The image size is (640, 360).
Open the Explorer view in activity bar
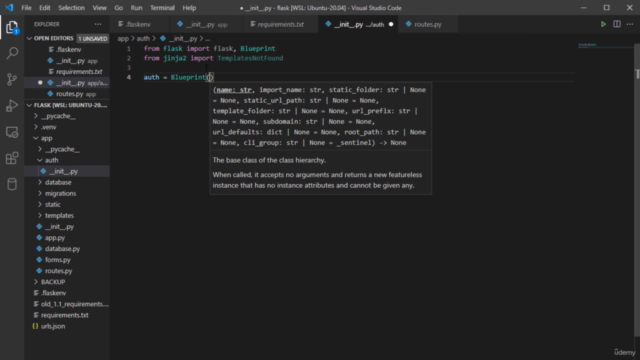tap(12, 27)
